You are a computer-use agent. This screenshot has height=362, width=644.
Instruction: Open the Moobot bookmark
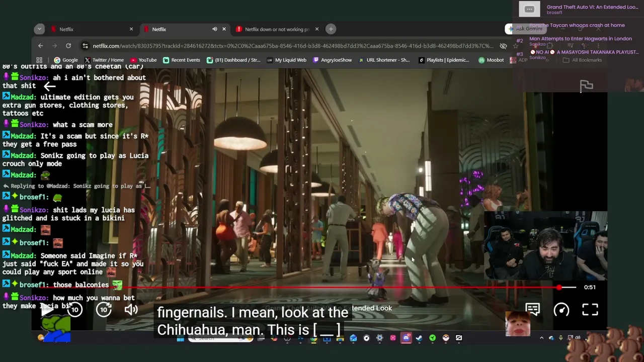(x=491, y=60)
